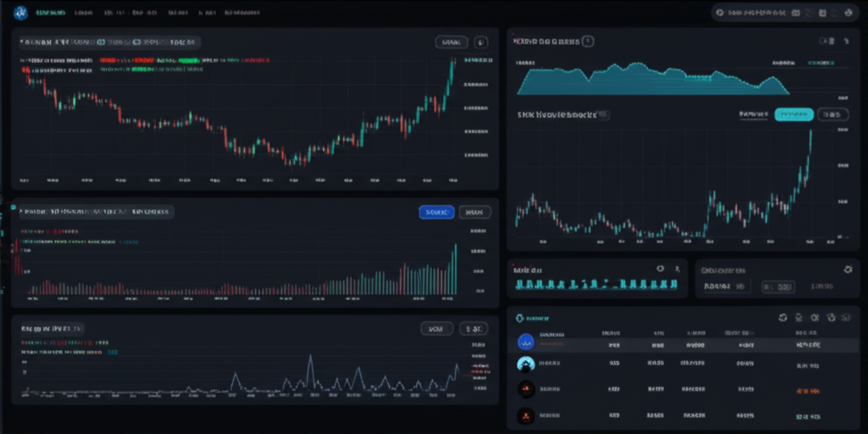Click the gear icon in the small panel right of the sparkline

848,270
